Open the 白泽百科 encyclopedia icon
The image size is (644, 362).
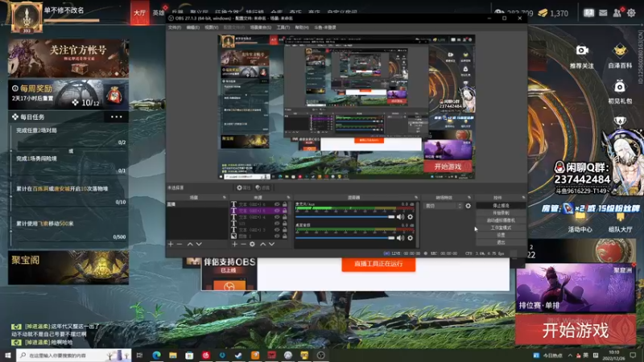tap(620, 51)
